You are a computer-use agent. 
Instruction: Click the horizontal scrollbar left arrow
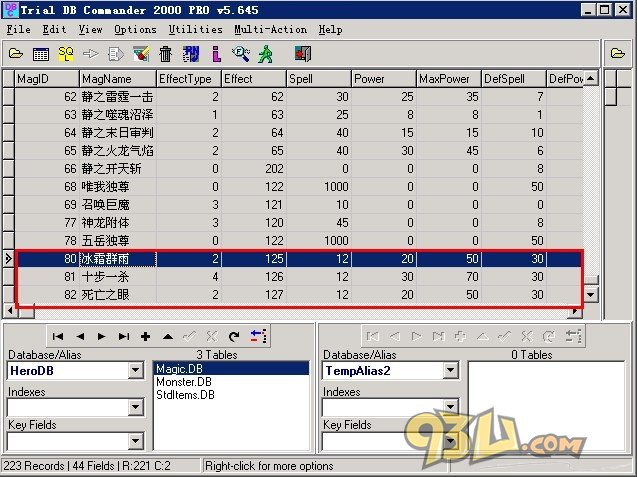10,311
